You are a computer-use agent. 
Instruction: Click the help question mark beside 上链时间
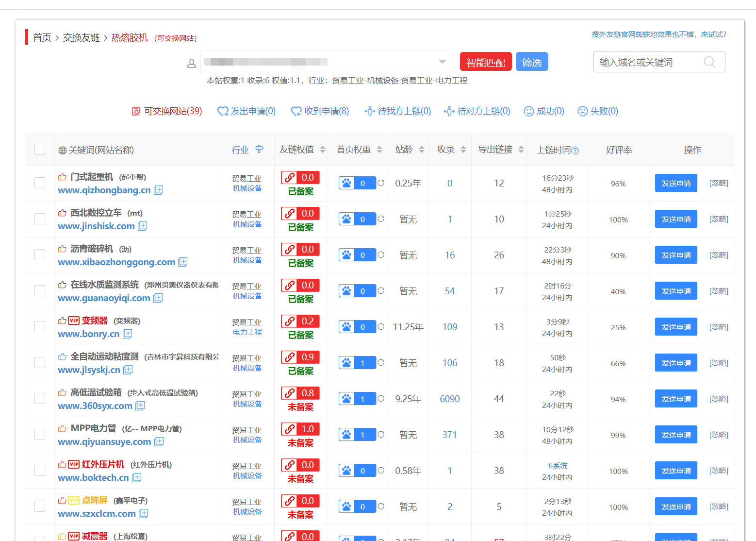click(575, 151)
